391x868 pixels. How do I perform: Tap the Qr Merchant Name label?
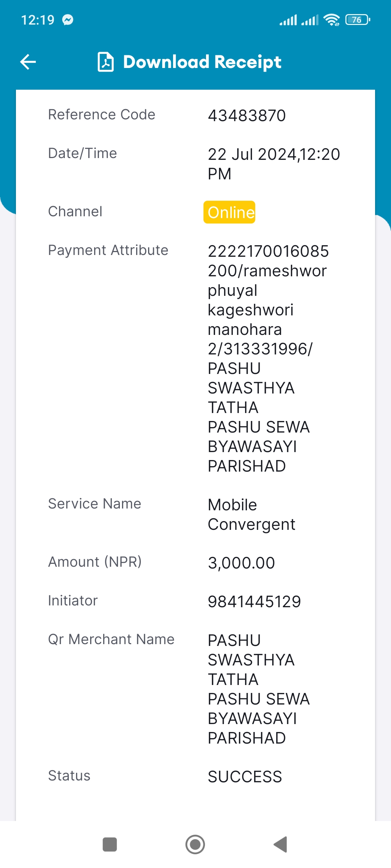112,639
